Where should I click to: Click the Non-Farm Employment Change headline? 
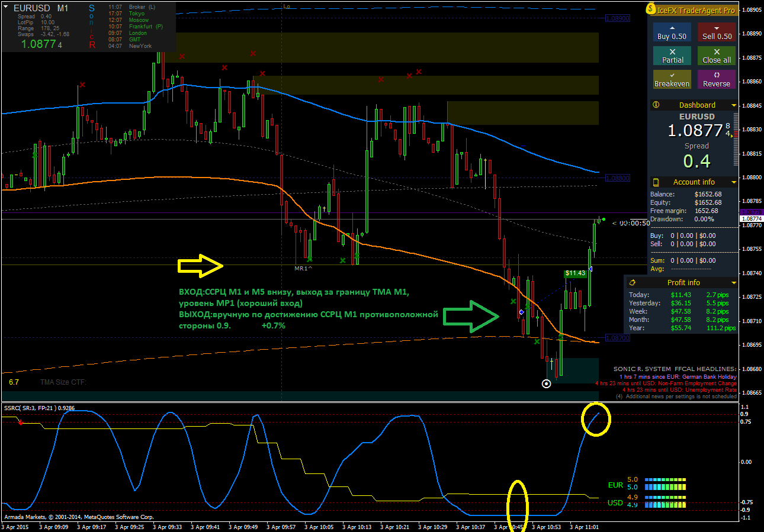point(666,383)
